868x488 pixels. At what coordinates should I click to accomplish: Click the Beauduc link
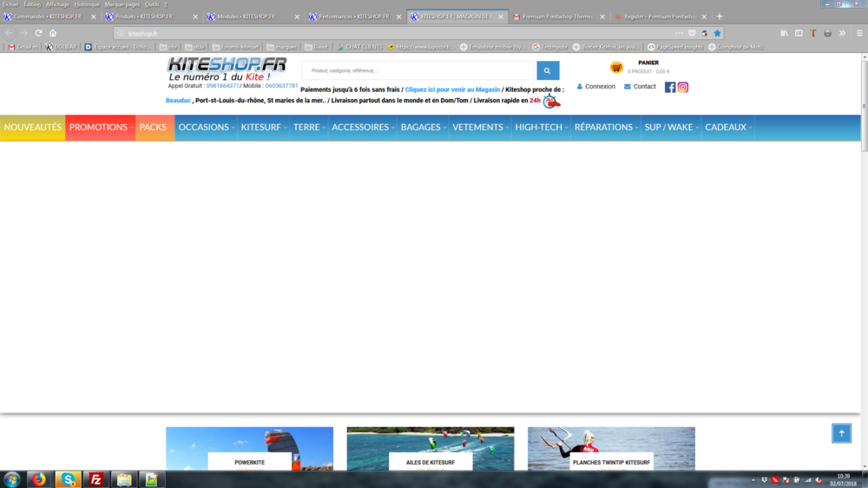pos(178,101)
